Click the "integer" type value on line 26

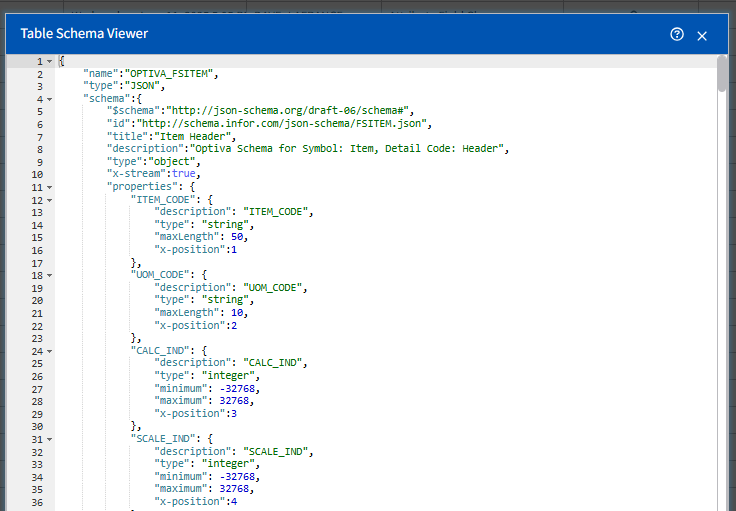228,376
